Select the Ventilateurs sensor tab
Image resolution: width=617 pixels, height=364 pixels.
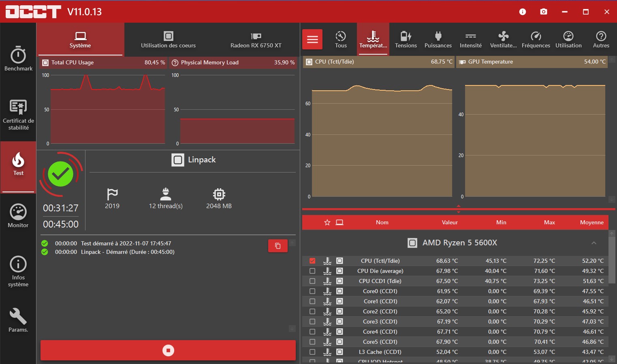(503, 39)
